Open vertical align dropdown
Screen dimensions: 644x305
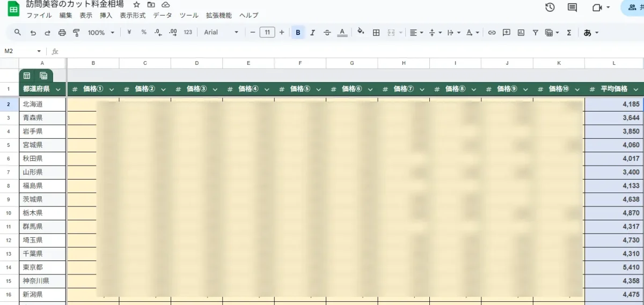point(435,32)
